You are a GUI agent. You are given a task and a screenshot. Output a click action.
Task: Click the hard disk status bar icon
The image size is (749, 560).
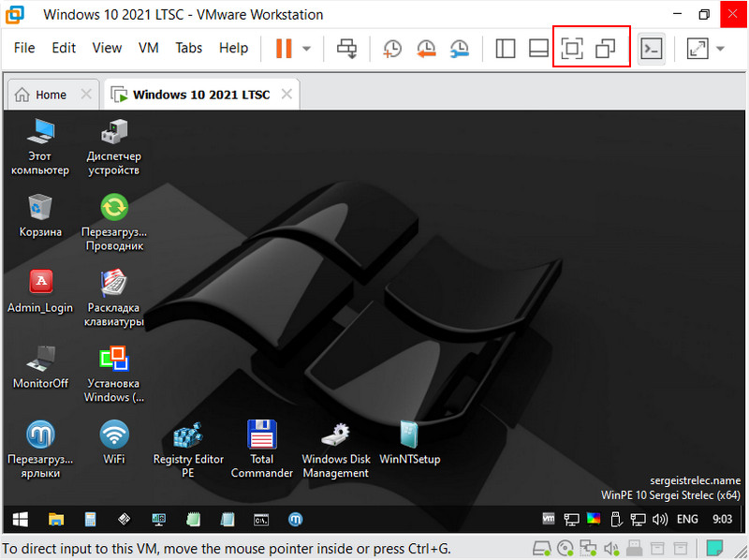tap(542, 549)
